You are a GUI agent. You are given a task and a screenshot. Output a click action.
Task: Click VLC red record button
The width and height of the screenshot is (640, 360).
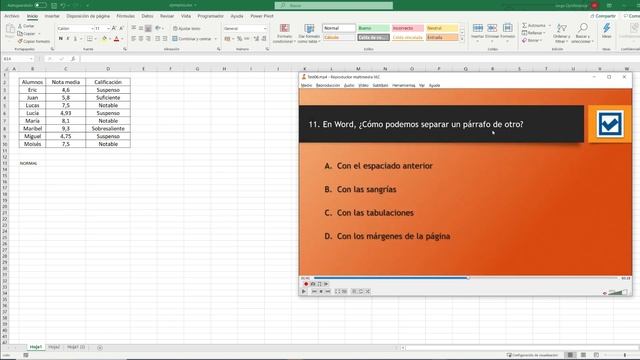coord(306,284)
